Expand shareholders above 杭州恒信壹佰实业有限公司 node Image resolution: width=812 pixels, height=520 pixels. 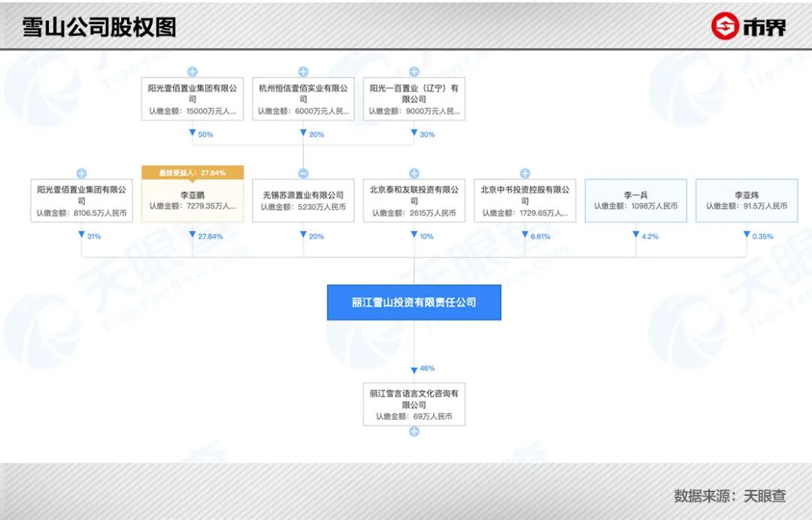[x=303, y=71]
